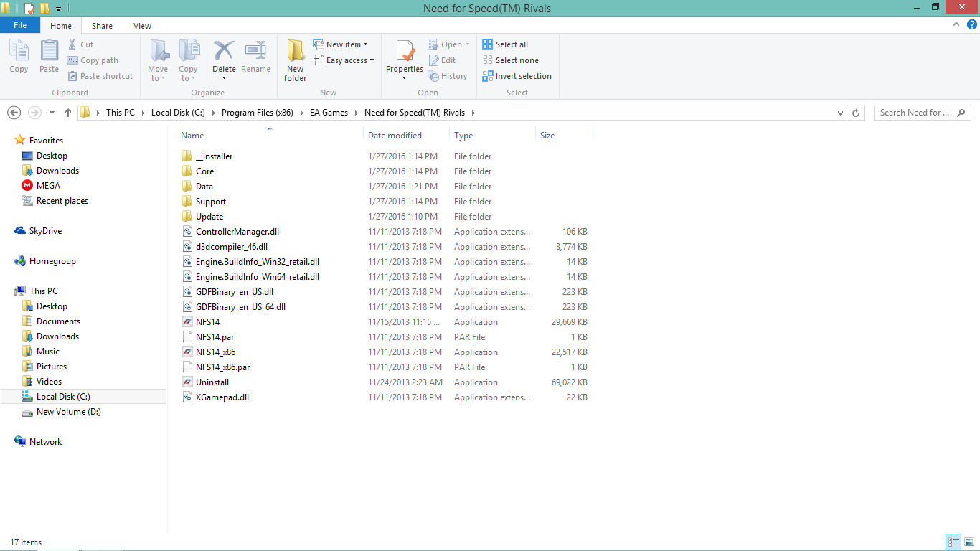Click the Search Need for Speed box
This screenshot has height=551, width=980.
(915, 113)
